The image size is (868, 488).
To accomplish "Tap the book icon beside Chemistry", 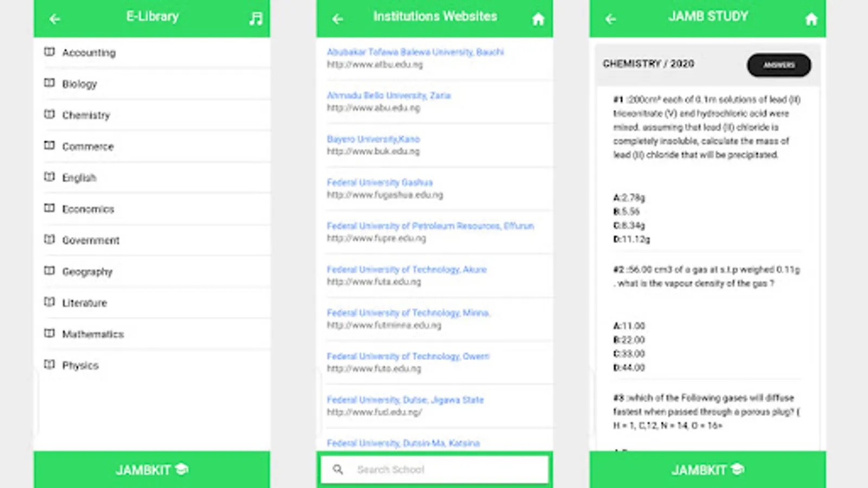I will coord(49,114).
